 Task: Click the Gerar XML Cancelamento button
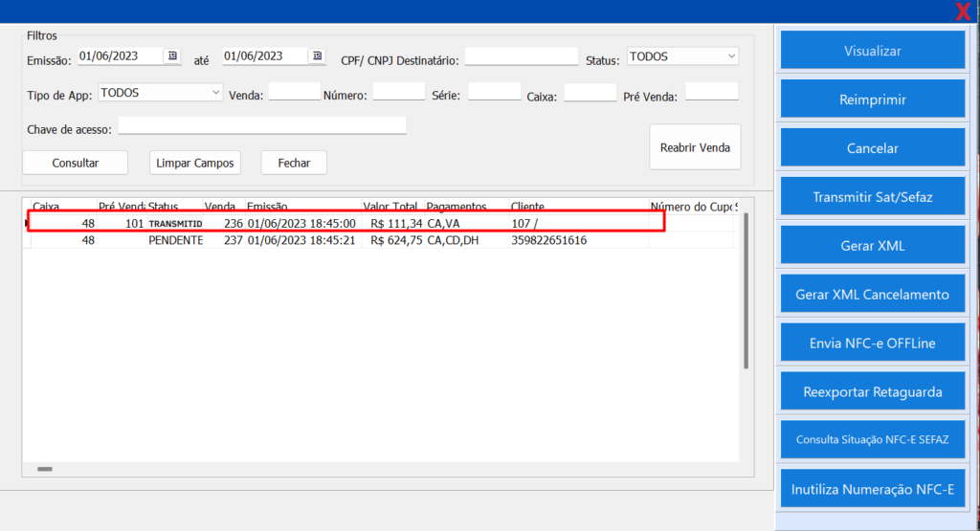pyautogui.click(x=872, y=295)
